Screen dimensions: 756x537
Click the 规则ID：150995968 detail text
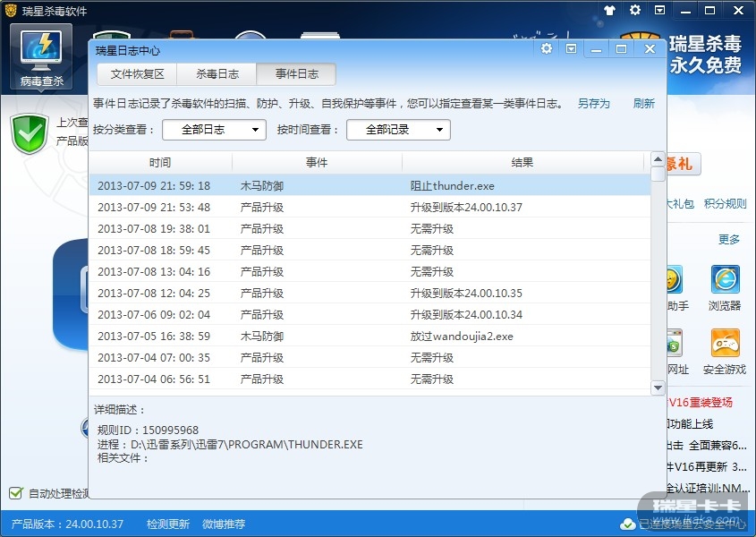(148, 430)
